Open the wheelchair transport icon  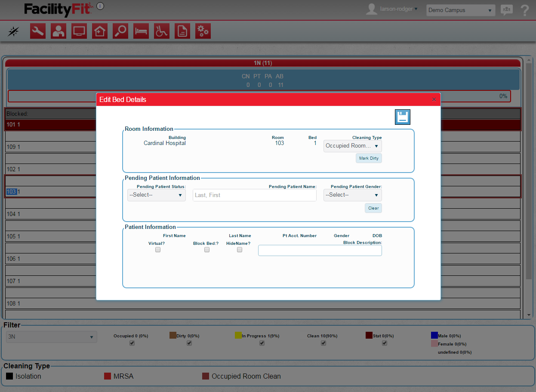pos(162,31)
